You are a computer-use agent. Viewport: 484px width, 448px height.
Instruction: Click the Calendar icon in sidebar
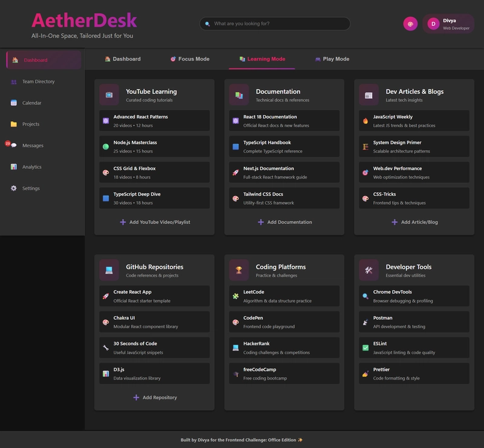pos(14,103)
